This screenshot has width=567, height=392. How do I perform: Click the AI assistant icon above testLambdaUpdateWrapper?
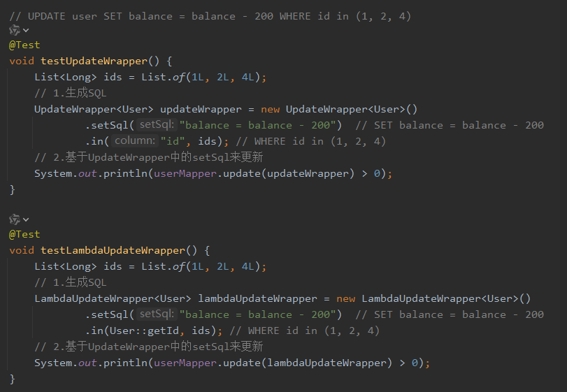pos(15,219)
